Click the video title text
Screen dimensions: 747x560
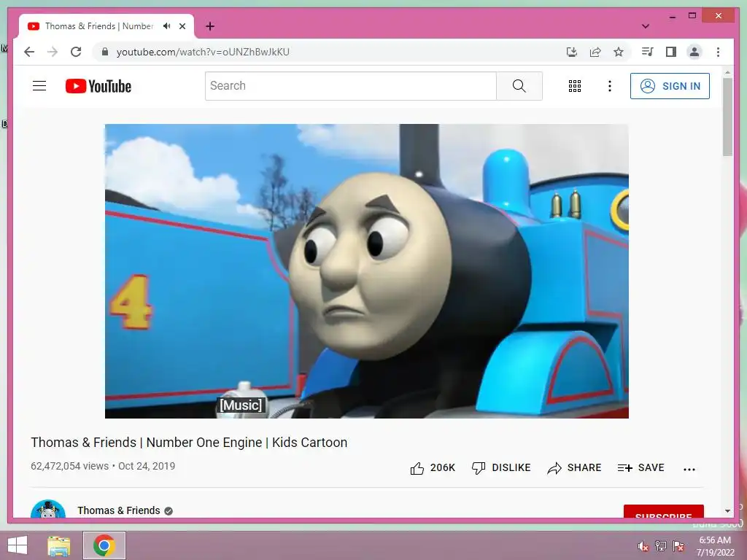189,443
